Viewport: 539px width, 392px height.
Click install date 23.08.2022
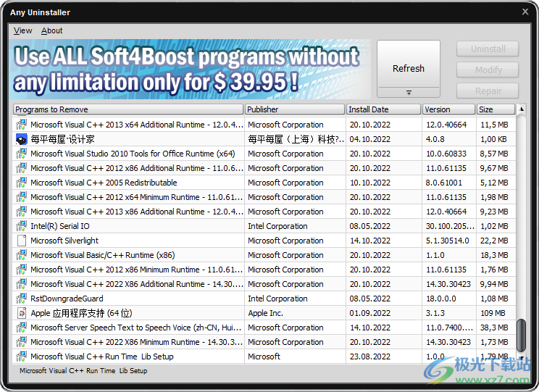pos(370,356)
